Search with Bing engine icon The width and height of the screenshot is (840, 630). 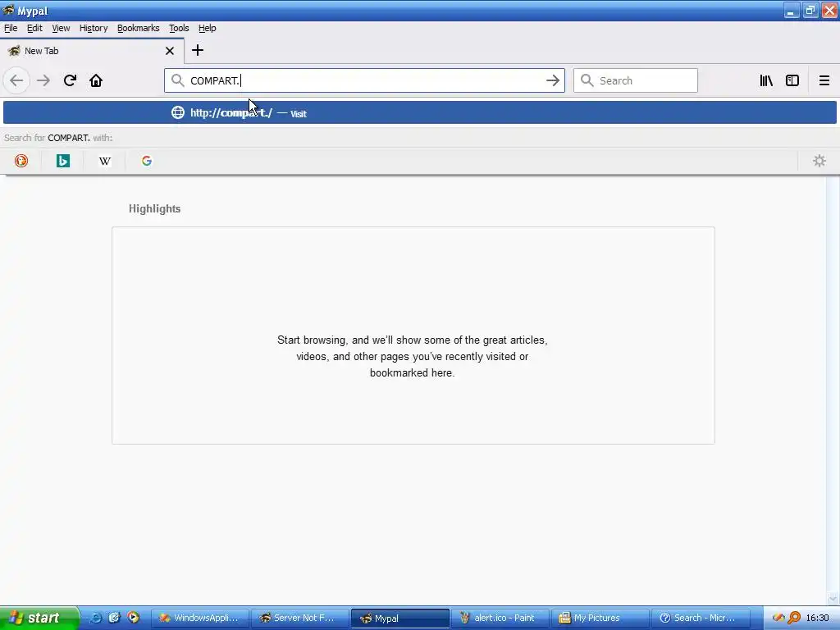pyautogui.click(x=62, y=161)
